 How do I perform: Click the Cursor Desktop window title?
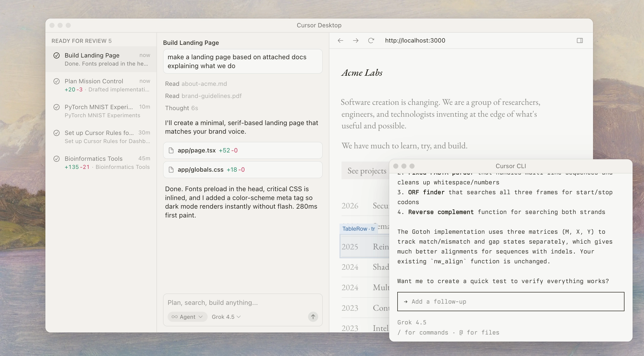(x=319, y=25)
